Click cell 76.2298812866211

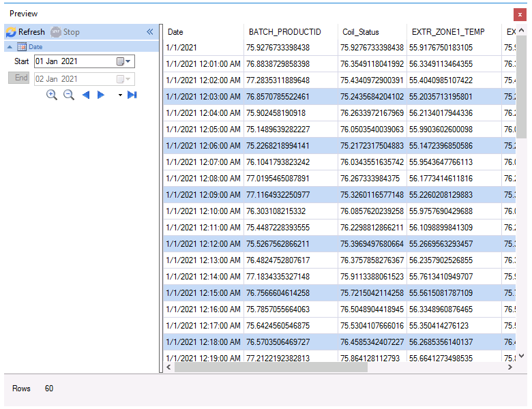pyautogui.click(x=372, y=228)
